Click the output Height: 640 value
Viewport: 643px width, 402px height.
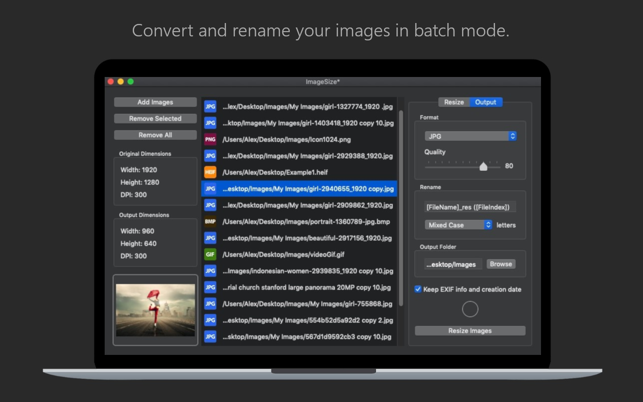click(138, 243)
